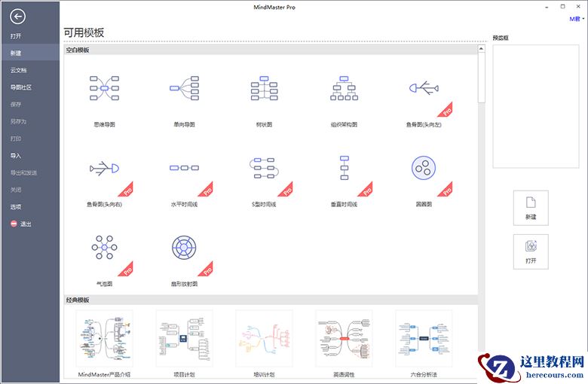Select 新建 in the sidebar

pyautogui.click(x=30, y=53)
